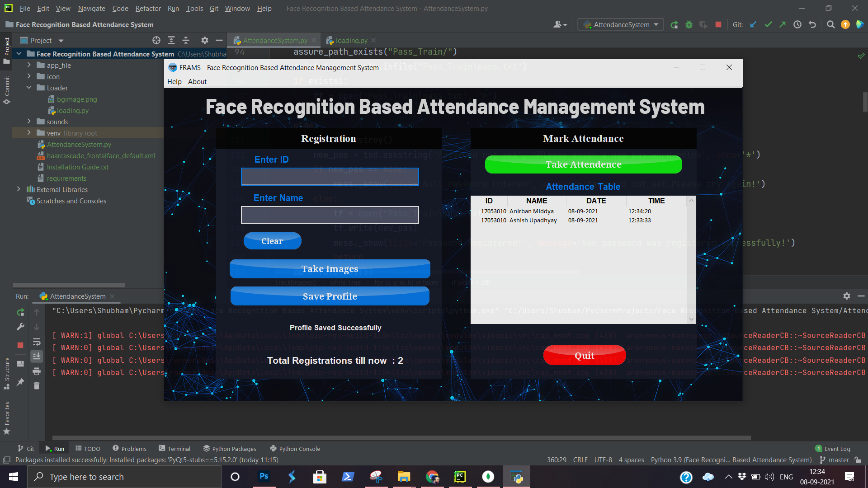The image size is (868, 488).
Task: Click Git commit checkmark icon
Action: coord(768,25)
